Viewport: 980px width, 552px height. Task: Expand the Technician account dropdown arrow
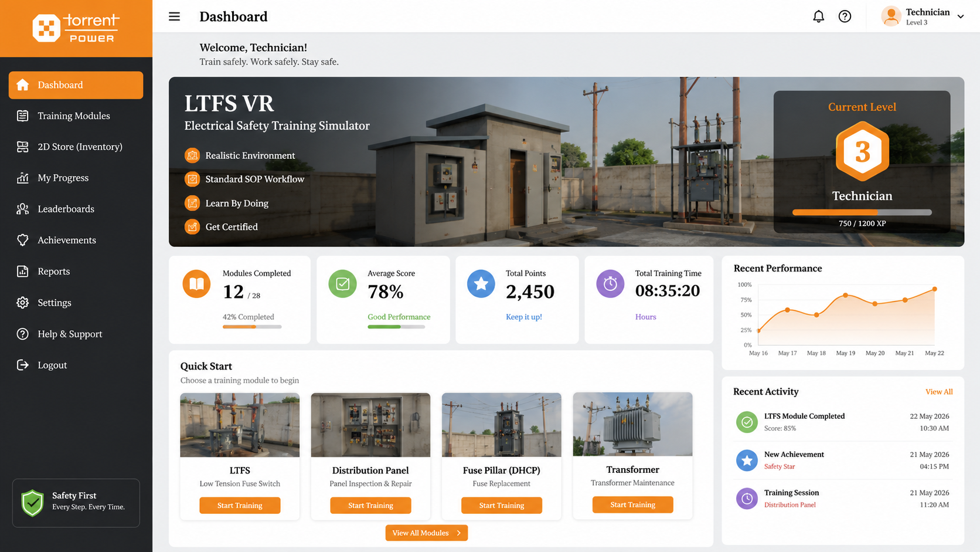(961, 16)
